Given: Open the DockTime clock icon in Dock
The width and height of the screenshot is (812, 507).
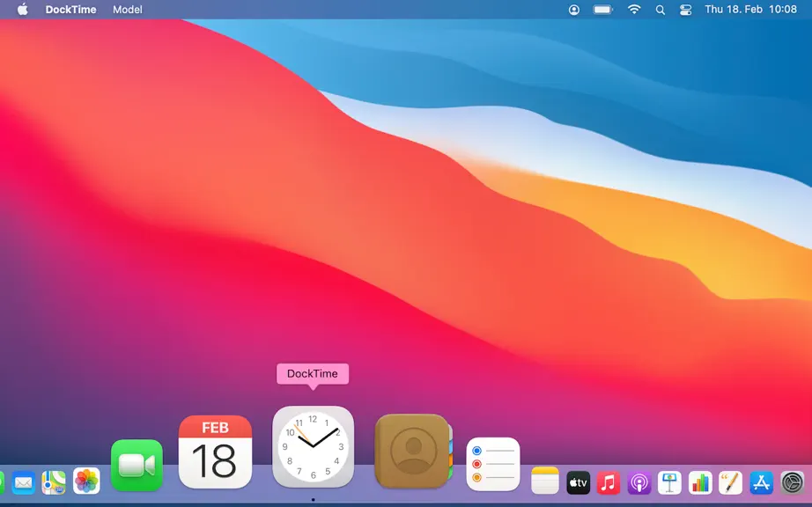Looking at the screenshot, I should point(314,447).
